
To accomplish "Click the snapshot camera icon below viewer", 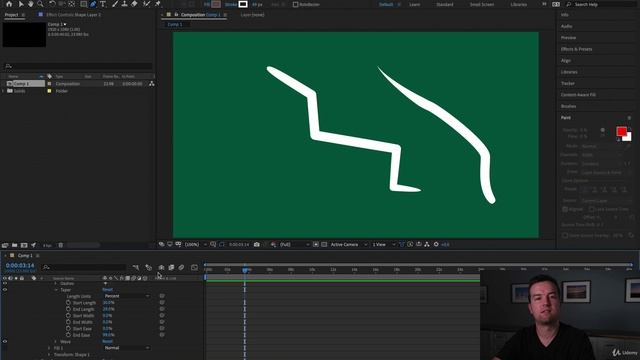I will point(256,244).
